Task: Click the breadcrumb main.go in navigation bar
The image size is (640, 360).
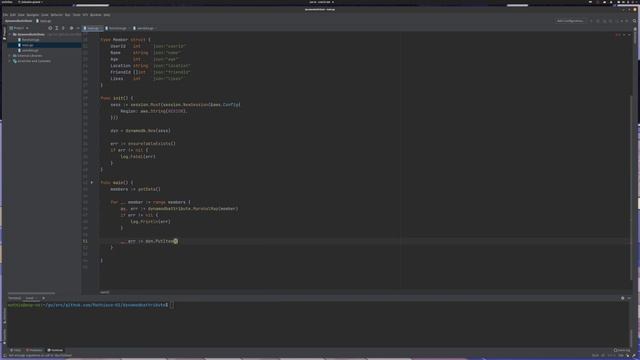Action: [x=44, y=21]
